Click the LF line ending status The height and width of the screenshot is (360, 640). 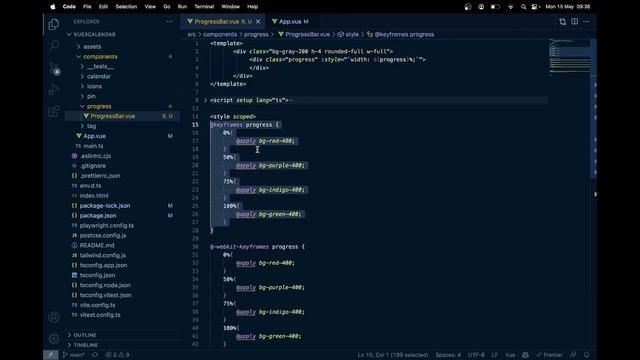(x=495, y=355)
